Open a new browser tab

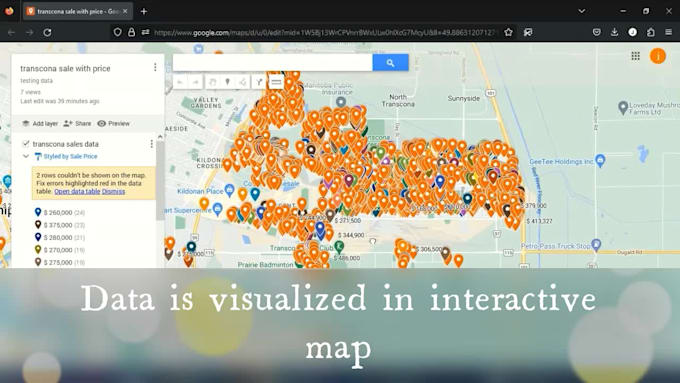pos(144,12)
